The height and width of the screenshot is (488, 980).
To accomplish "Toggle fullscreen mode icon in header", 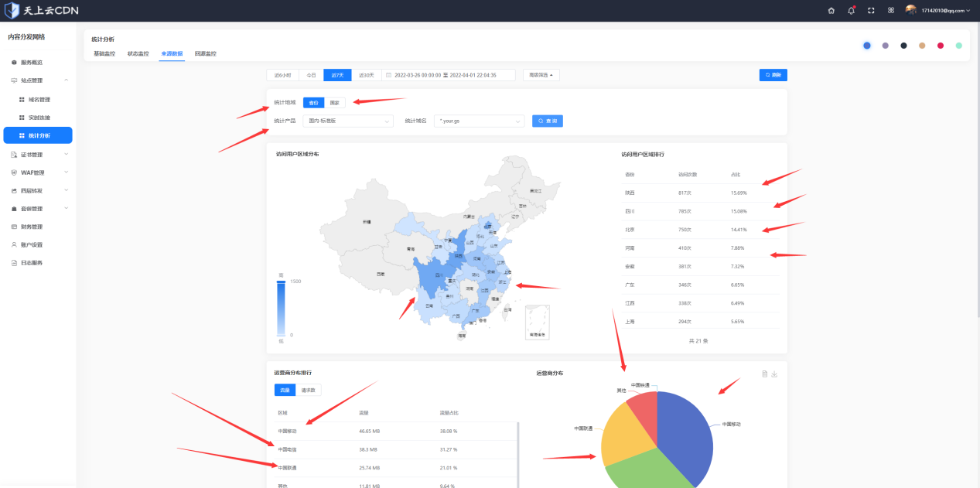I will (871, 11).
